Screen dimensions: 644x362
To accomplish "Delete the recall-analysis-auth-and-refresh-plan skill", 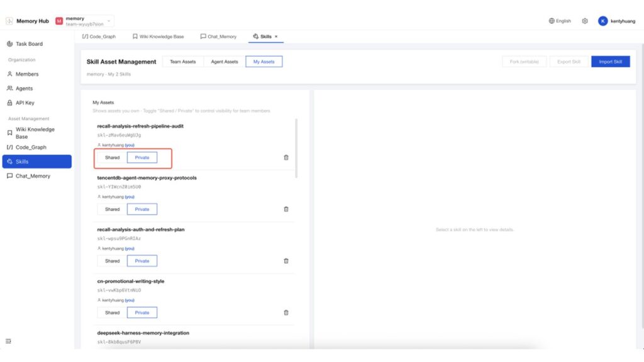I will [286, 261].
